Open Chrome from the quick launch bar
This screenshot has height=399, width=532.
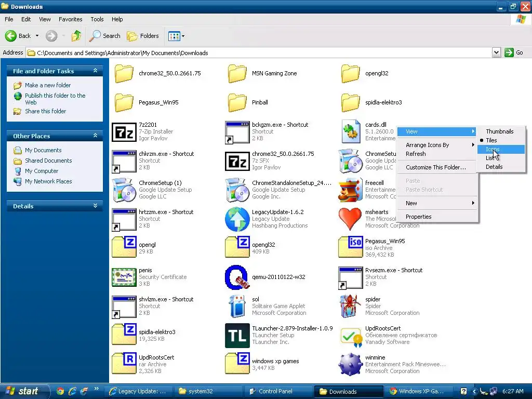pyautogui.click(x=60, y=391)
